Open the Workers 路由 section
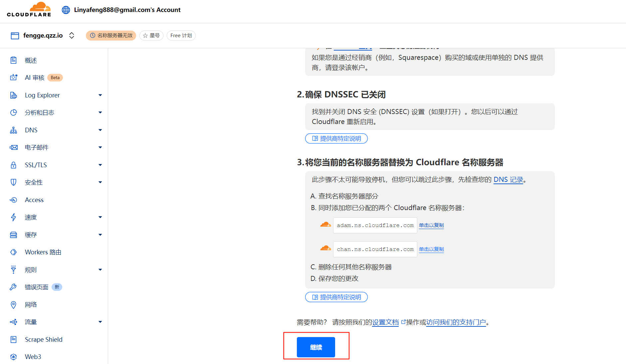The width and height of the screenshot is (626, 364). 43,252
